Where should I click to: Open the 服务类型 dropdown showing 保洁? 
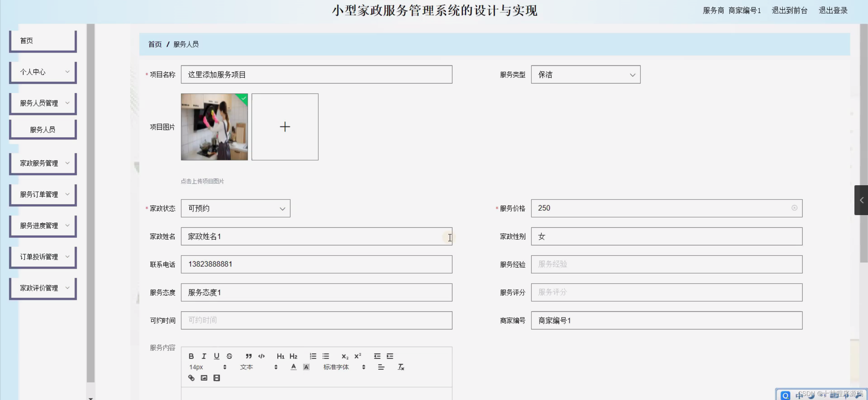click(585, 75)
